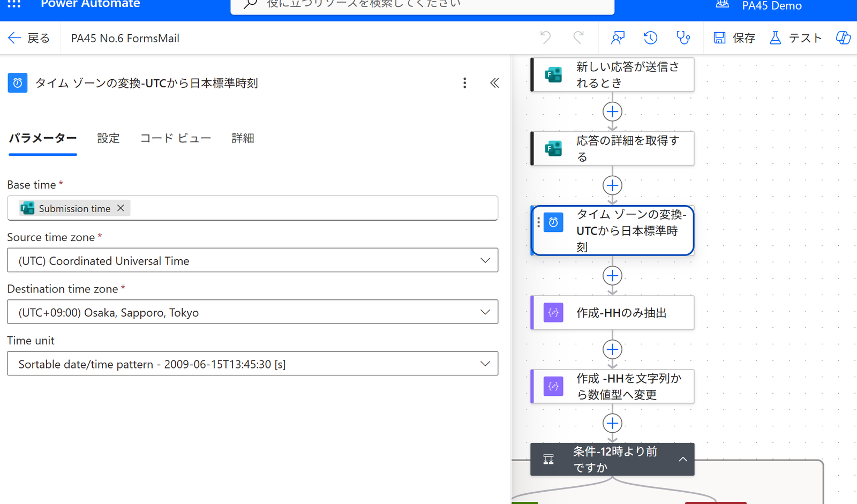Click the 保存 save button label
This screenshot has width=857, height=504.
coord(744,38)
